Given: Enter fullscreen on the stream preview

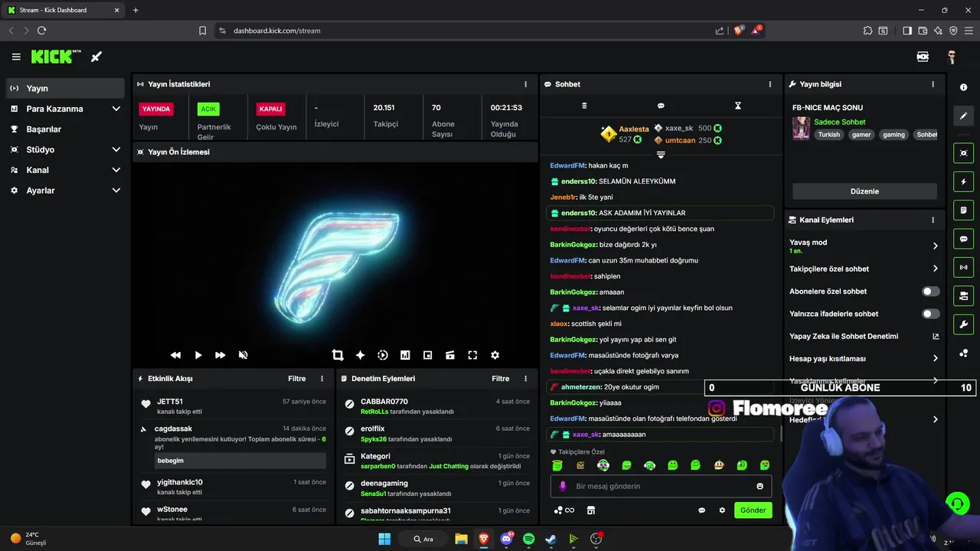Looking at the screenshot, I should [472, 355].
